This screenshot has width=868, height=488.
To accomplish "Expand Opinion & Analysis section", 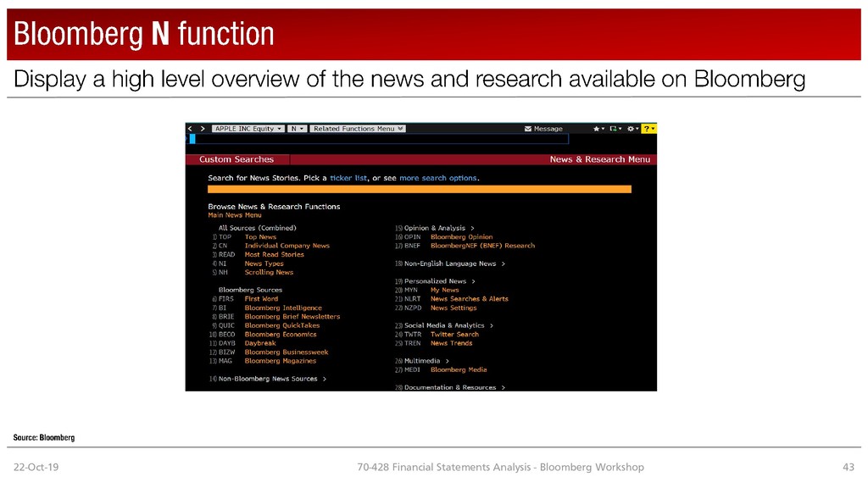I will click(439, 228).
